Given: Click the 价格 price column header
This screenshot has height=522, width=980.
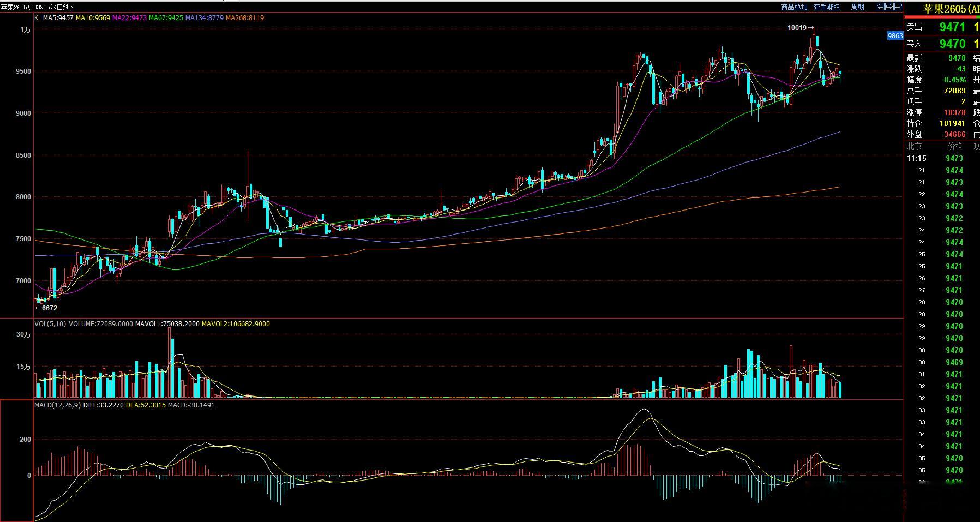Looking at the screenshot, I should point(955,146).
